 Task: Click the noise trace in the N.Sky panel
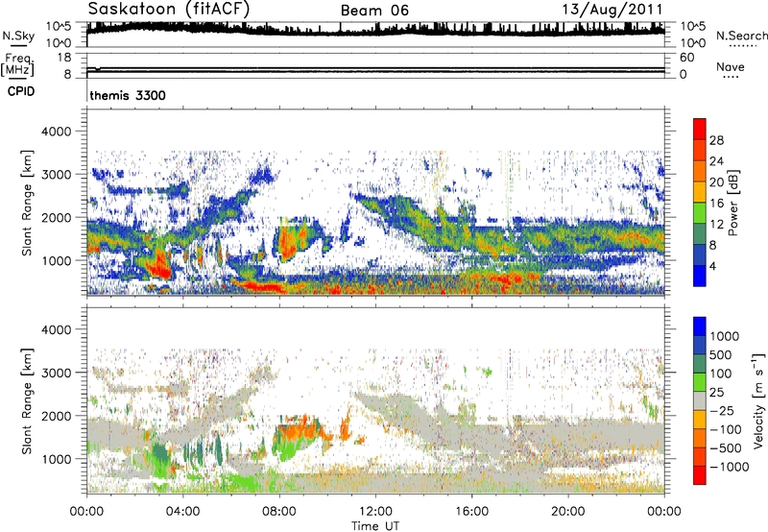click(375, 29)
